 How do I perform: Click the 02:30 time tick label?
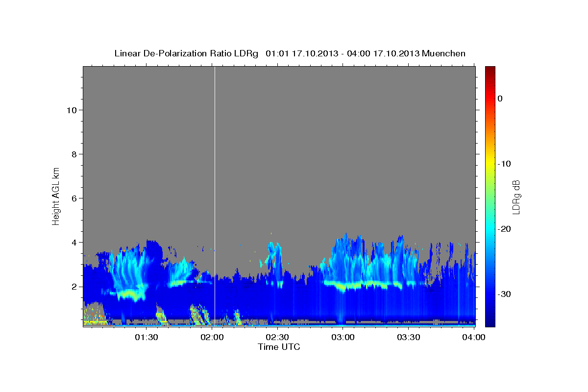(277, 337)
